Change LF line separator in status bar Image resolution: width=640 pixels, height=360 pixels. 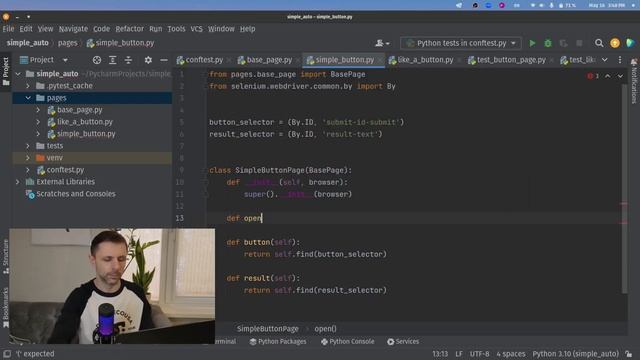tap(459, 354)
